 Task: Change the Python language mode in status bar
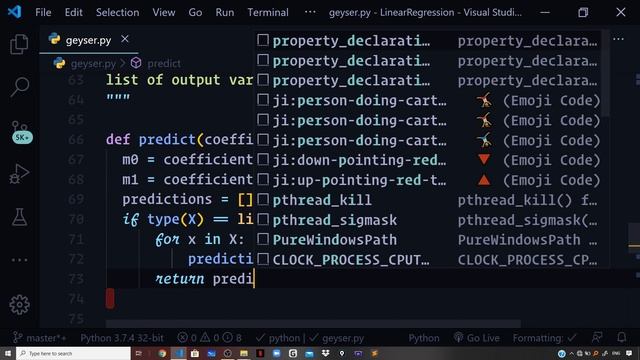[x=424, y=338]
